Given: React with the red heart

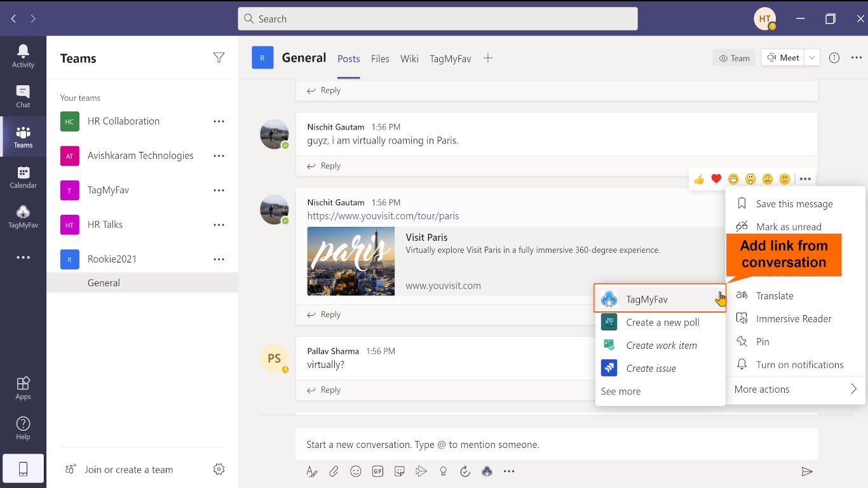Looking at the screenshot, I should click(716, 179).
